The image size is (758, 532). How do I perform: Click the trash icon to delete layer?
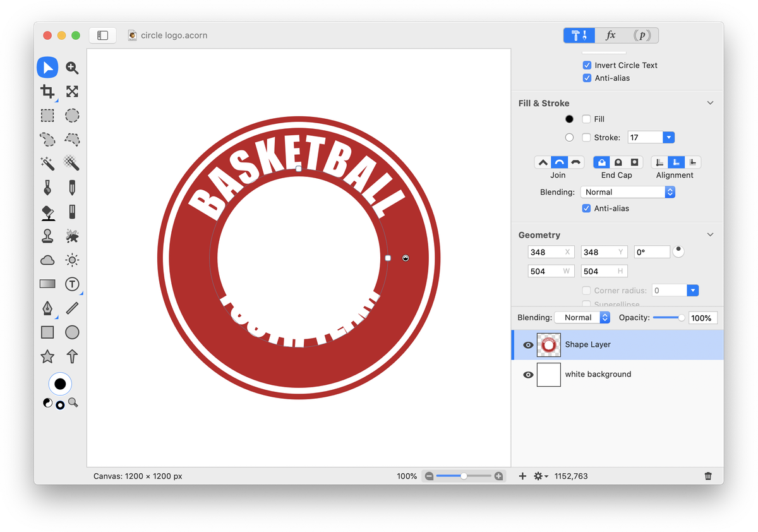pyautogui.click(x=708, y=476)
